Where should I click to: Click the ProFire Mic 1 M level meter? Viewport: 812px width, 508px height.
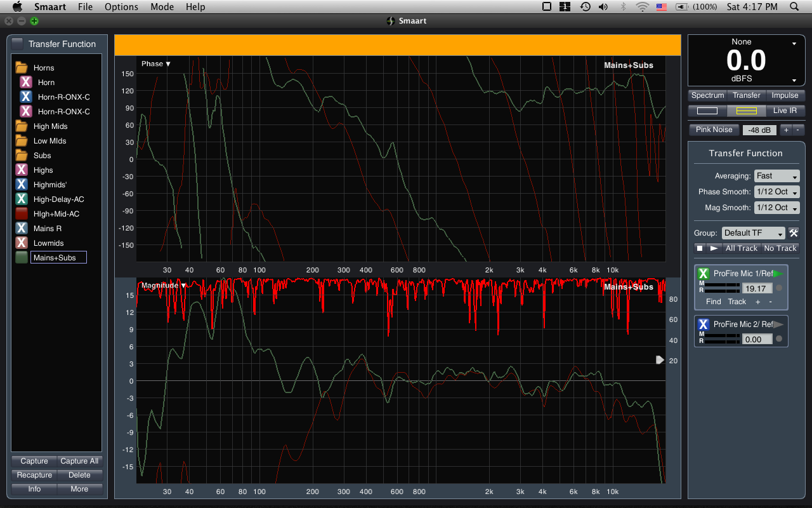723,284
